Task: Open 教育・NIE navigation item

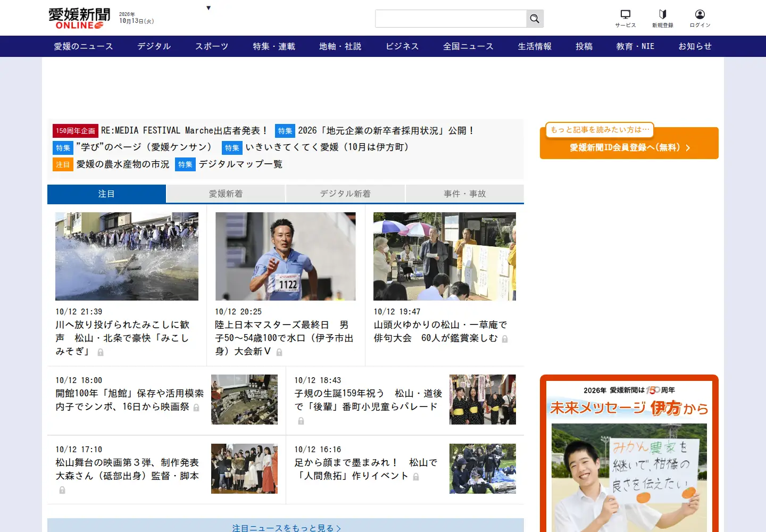Action: 635,46
